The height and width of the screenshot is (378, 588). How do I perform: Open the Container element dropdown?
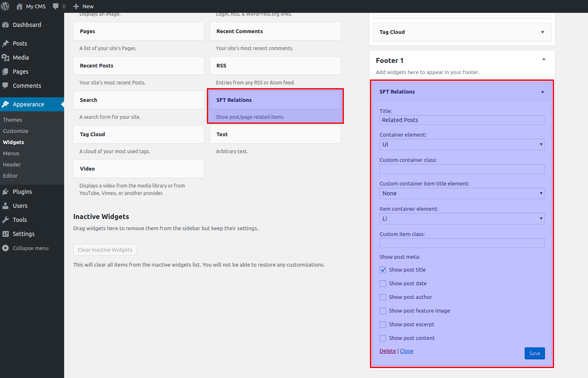[462, 144]
